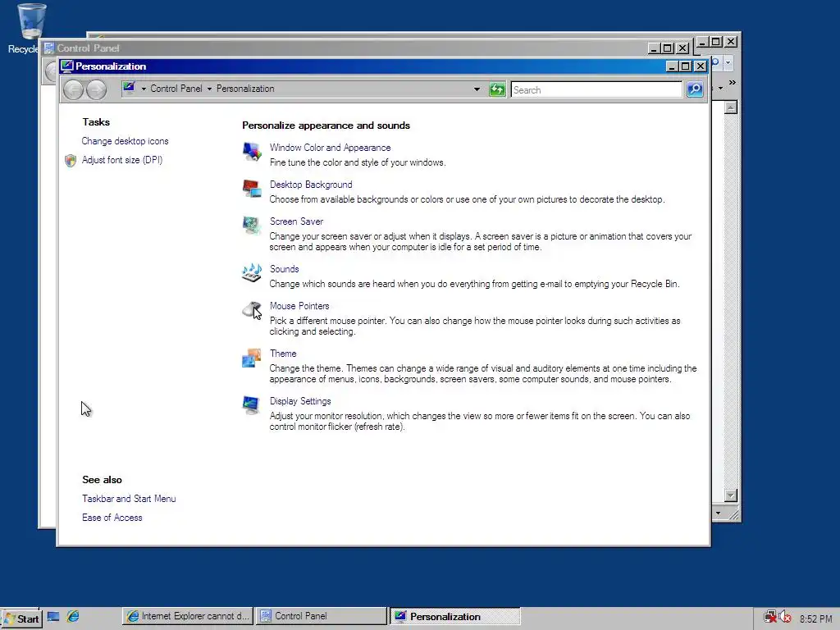This screenshot has height=630, width=840.
Task: Open Taskbar and Start Menu link
Action: point(129,499)
